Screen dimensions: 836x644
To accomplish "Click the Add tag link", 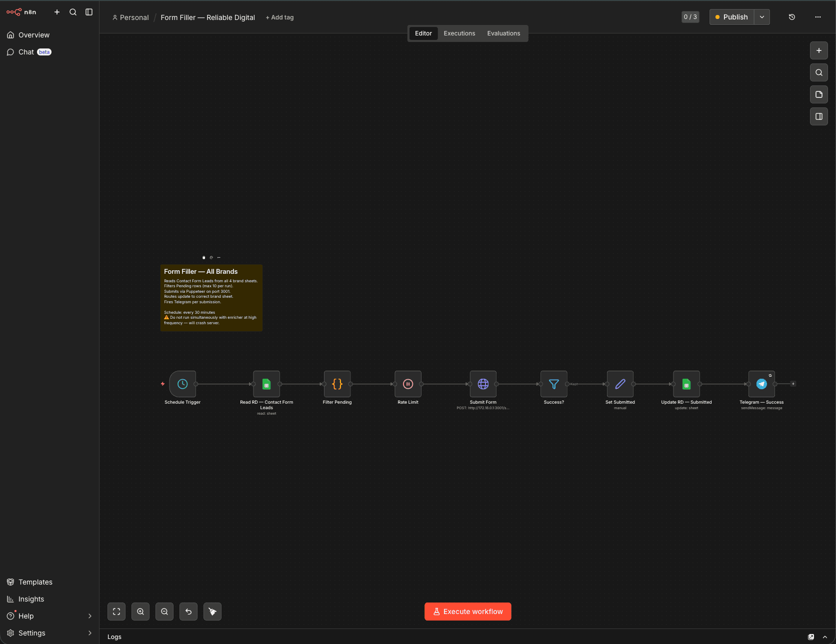I will click(279, 17).
